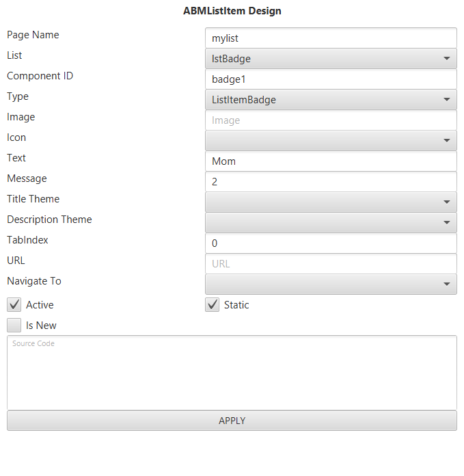The width and height of the screenshot is (464, 476).
Task: Enable the Is New checkbox
Action: (14, 326)
